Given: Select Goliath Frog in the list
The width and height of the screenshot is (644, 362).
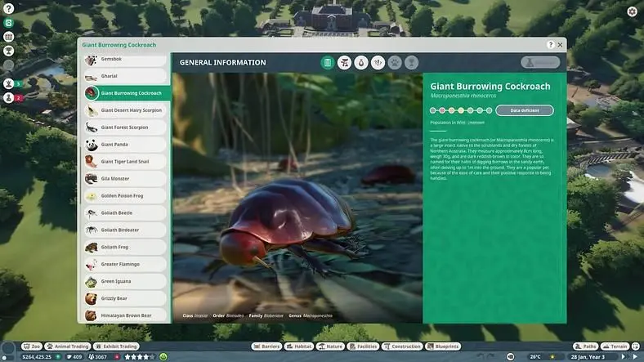Looking at the screenshot, I should 126,247.
